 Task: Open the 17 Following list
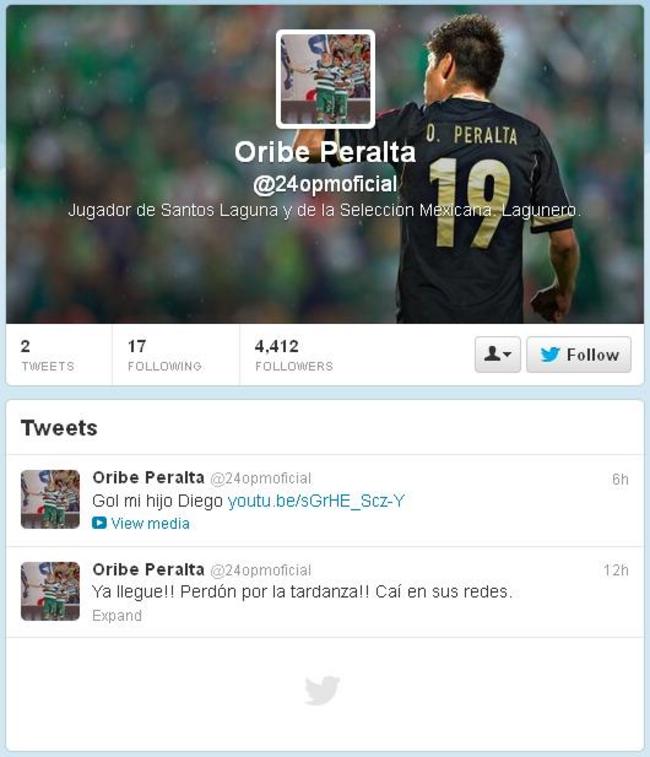point(164,355)
